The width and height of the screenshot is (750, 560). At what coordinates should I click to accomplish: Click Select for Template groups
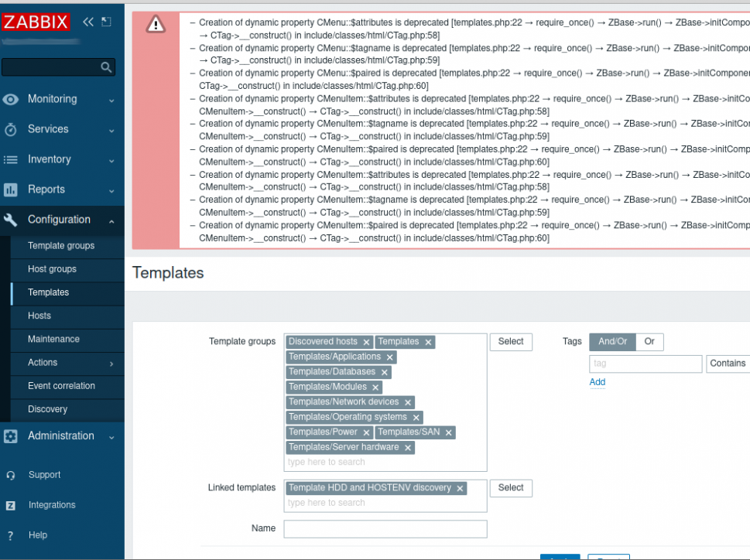(x=511, y=342)
